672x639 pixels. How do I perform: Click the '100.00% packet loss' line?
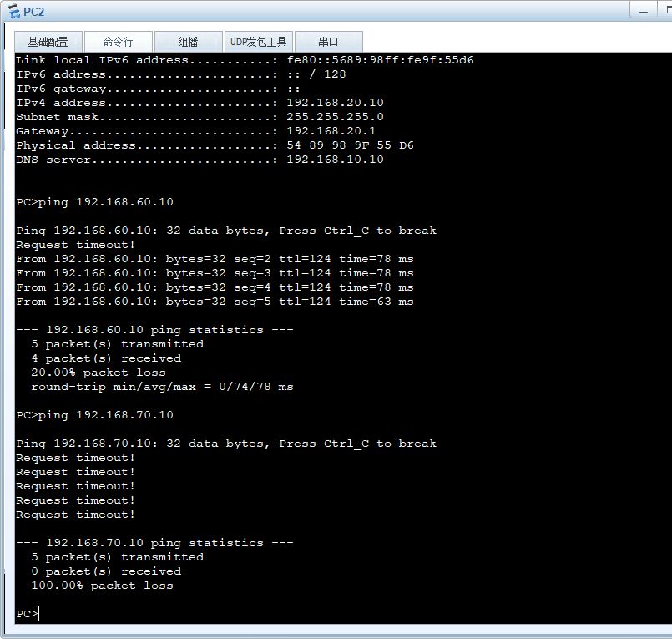pos(102,586)
